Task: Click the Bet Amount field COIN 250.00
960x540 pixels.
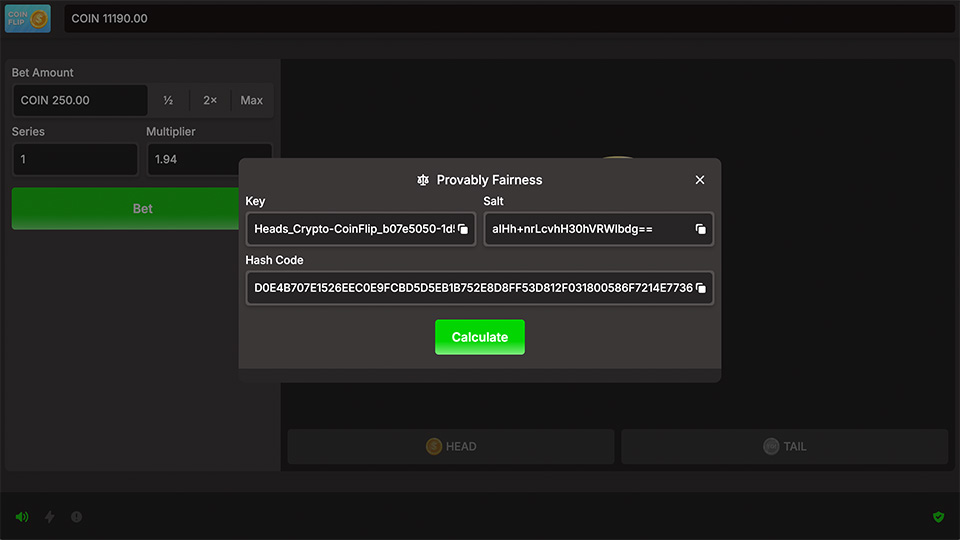Action: (x=80, y=100)
